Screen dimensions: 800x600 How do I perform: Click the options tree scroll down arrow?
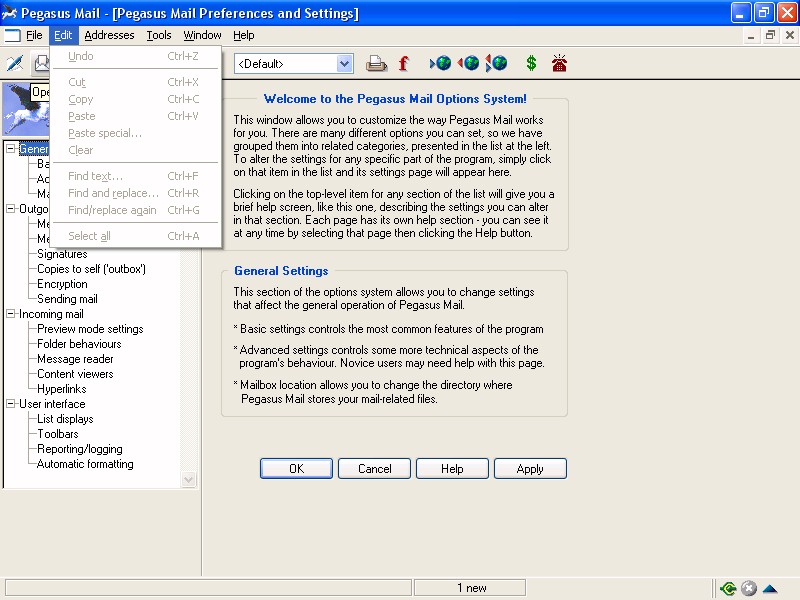coord(189,479)
